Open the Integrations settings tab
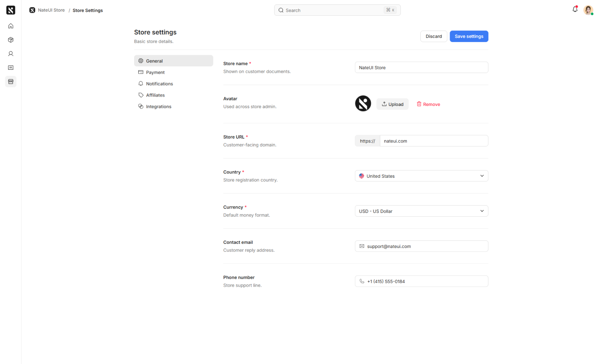The image size is (595, 364). click(x=174, y=107)
